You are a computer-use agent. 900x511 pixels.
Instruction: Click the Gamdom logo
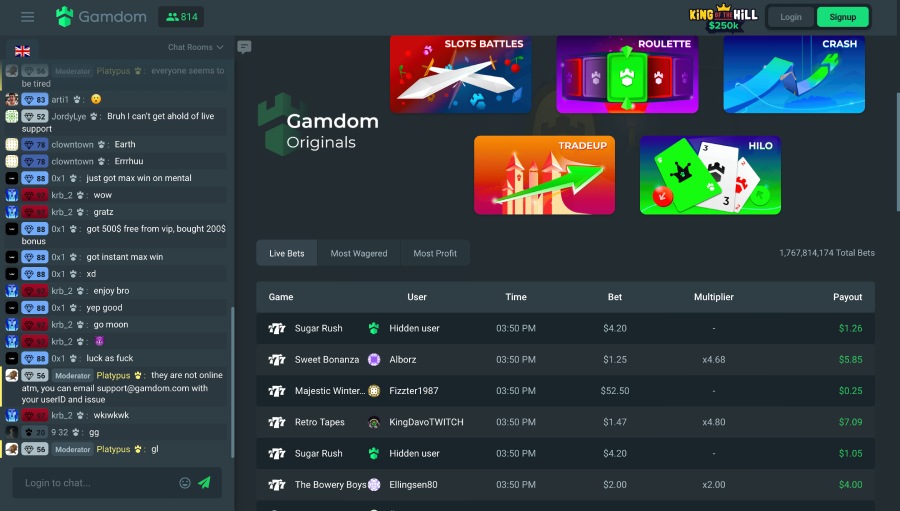coord(101,17)
